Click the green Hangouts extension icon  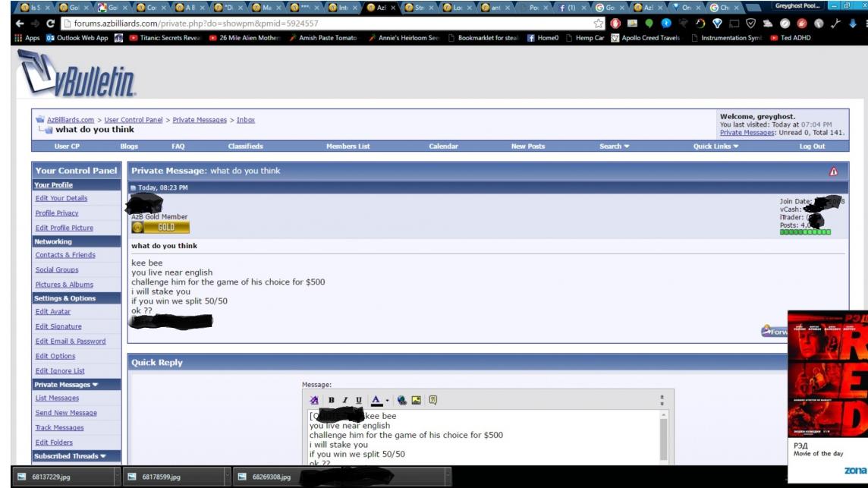[649, 24]
